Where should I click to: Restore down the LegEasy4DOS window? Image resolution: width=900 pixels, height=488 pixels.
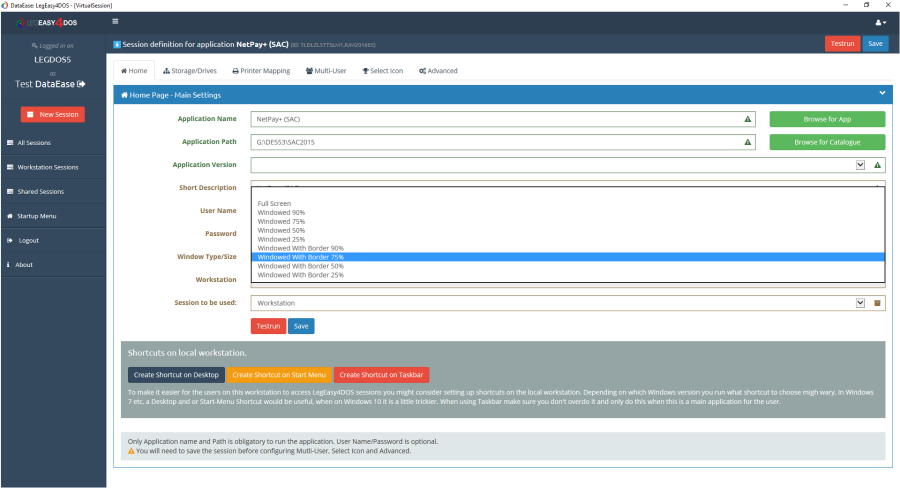click(x=867, y=5)
